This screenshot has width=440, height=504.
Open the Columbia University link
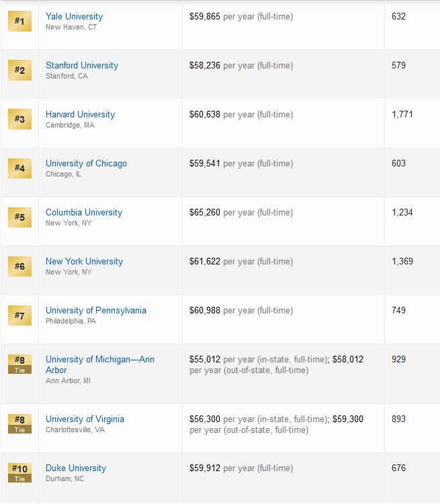[84, 213]
